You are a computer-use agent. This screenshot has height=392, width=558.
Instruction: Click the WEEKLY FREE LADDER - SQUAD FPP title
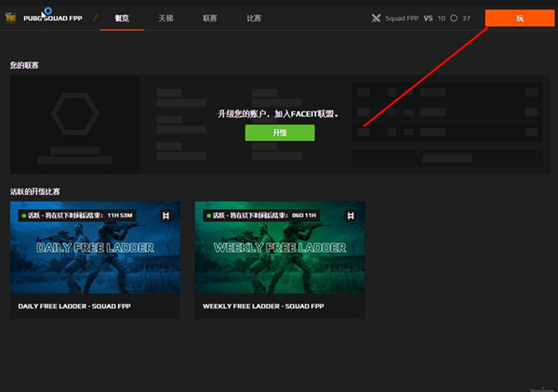[263, 306]
